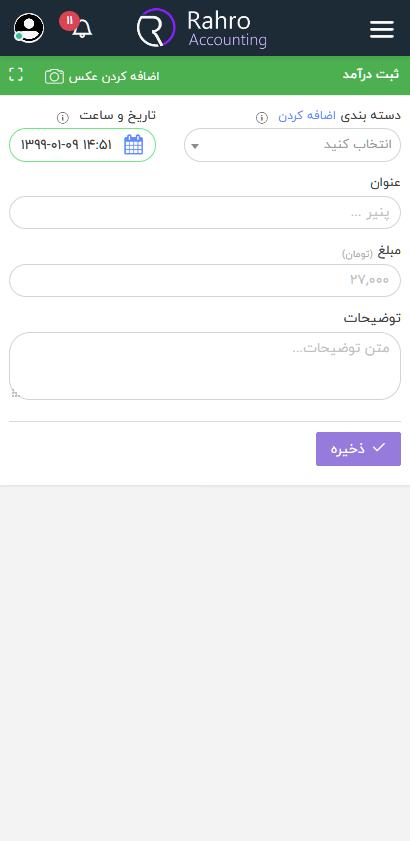The image size is (410, 841).
Task: Click inside the توضیحات description textarea
Action: click(x=205, y=366)
